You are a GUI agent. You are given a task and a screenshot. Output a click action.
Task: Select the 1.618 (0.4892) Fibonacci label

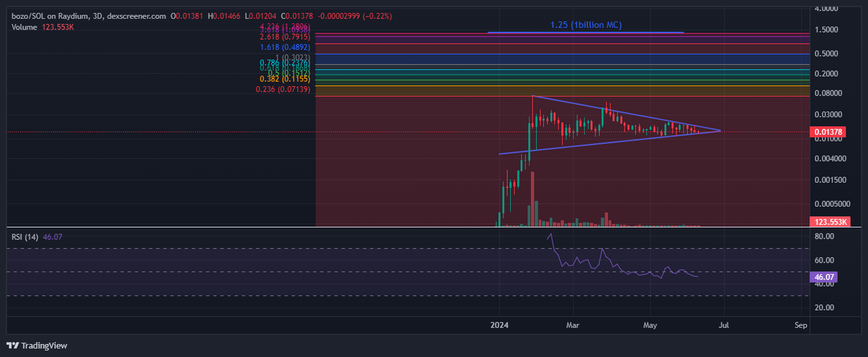click(285, 47)
